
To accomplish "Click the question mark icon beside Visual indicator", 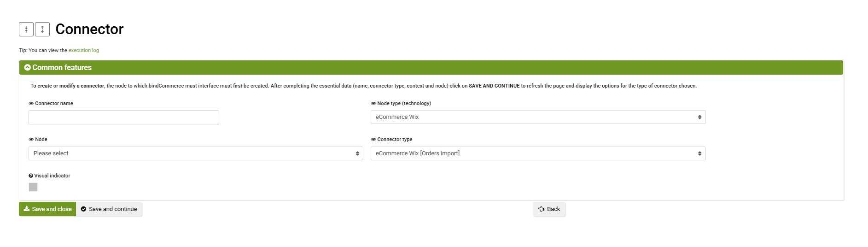I will click(x=31, y=176).
